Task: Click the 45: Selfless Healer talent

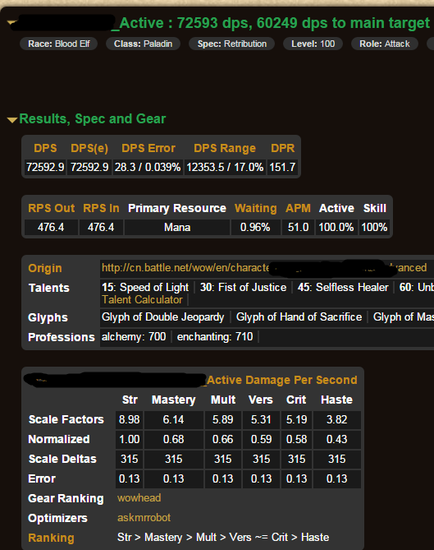Action: tap(343, 287)
